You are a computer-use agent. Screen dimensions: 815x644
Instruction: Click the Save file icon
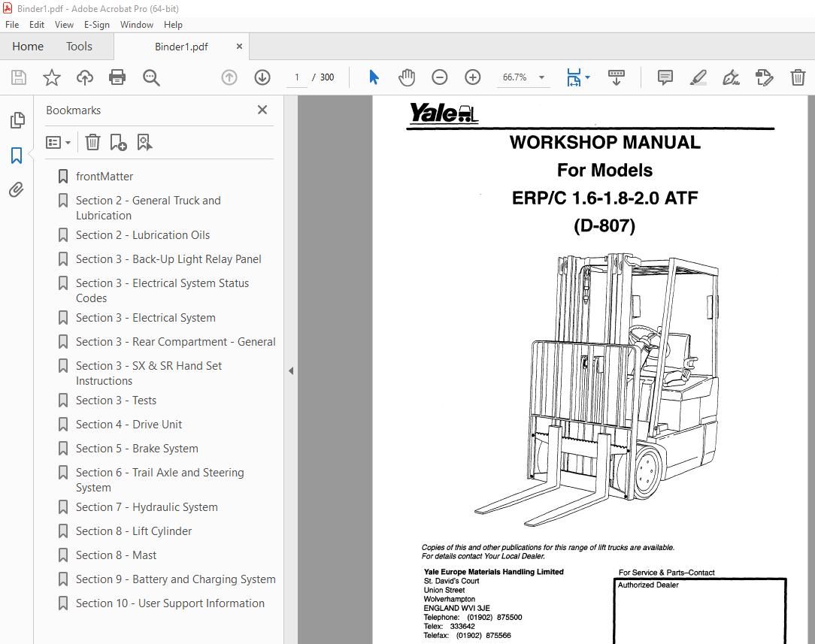[x=19, y=77]
